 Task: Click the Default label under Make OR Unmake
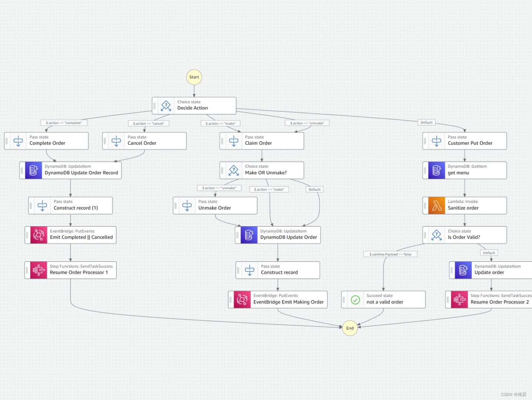tap(315, 189)
